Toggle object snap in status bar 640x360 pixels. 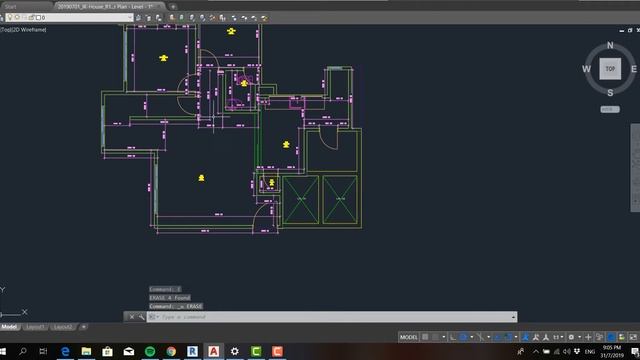click(x=509, y=337)
